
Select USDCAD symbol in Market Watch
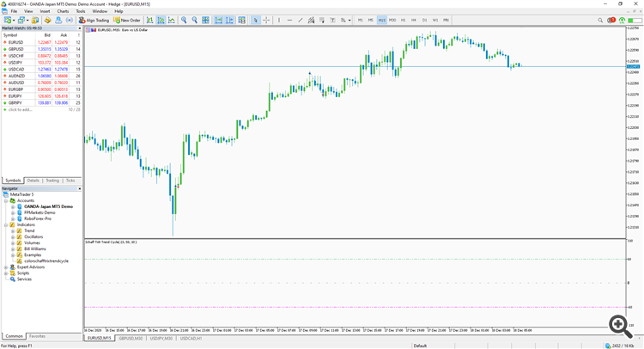pos(16,70)
